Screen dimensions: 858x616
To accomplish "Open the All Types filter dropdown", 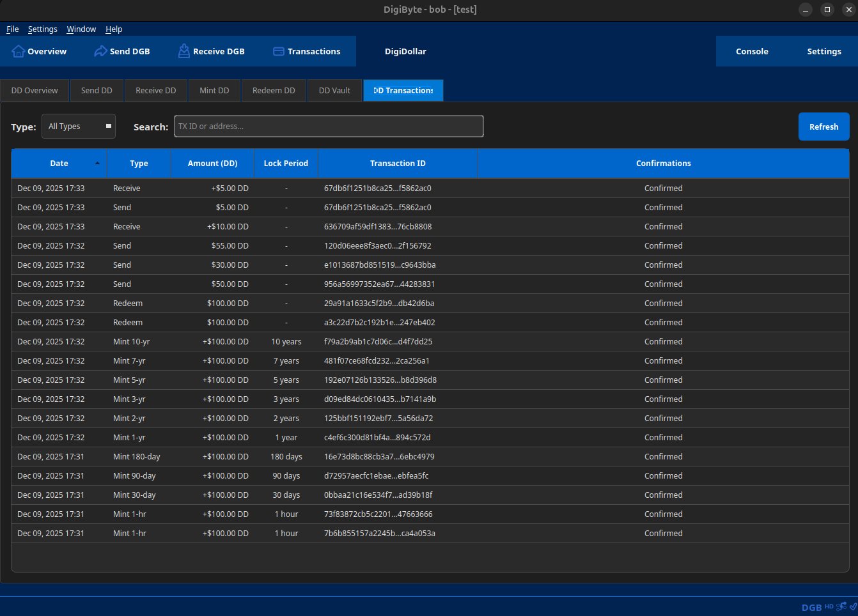I will [79, 127].
